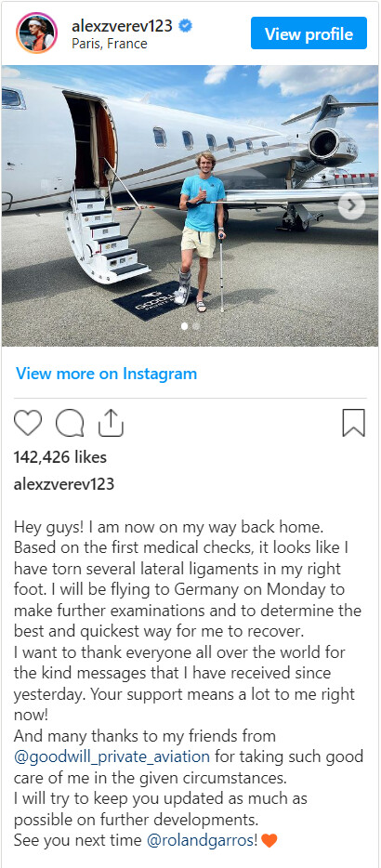
Task: Click the blue verified badge
Action: (x=186, y=25)
